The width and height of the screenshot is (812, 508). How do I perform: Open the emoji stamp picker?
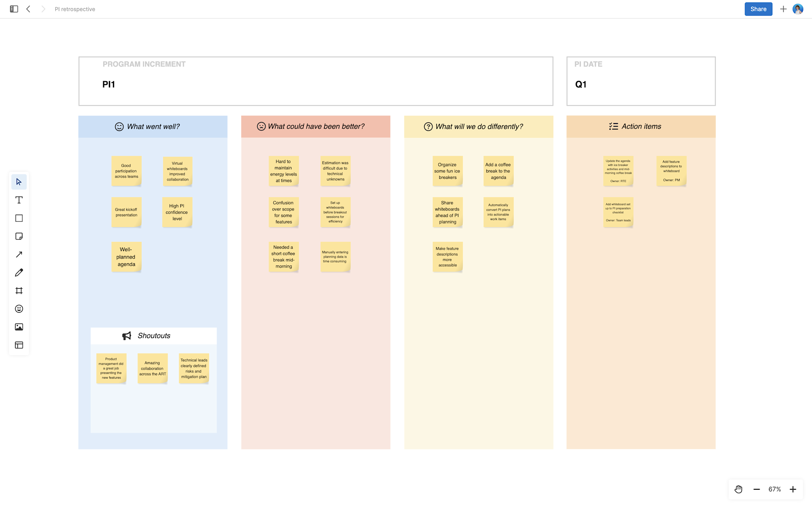click(x=19, y=309)
